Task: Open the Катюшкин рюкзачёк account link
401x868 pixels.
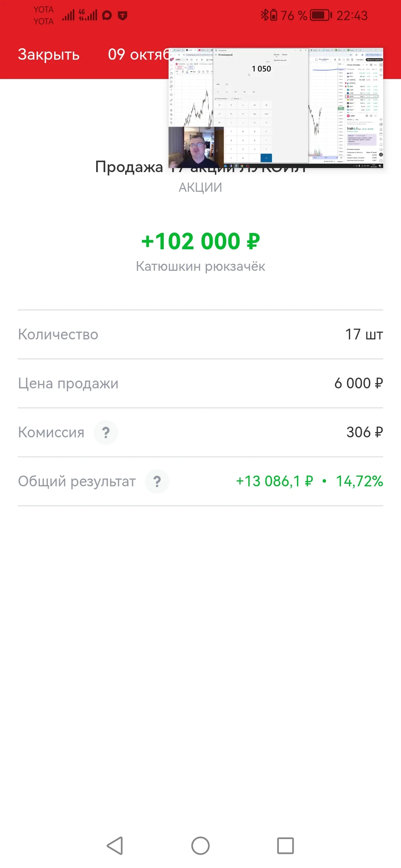Action: [200, 266]
